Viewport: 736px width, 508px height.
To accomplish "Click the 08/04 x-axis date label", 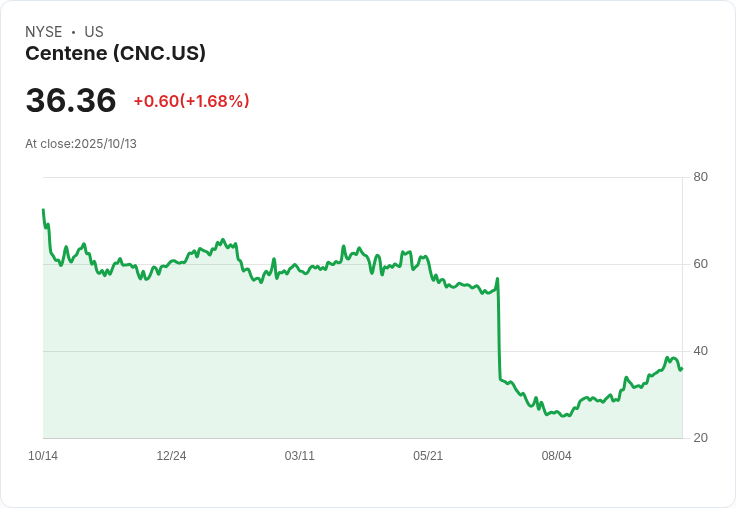I will tap(556, 456).
